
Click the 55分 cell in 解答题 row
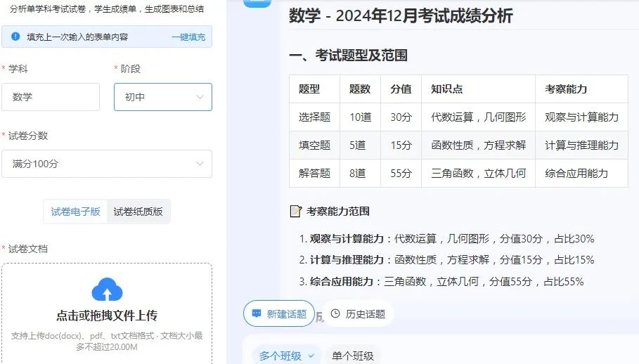click(401, 174)
